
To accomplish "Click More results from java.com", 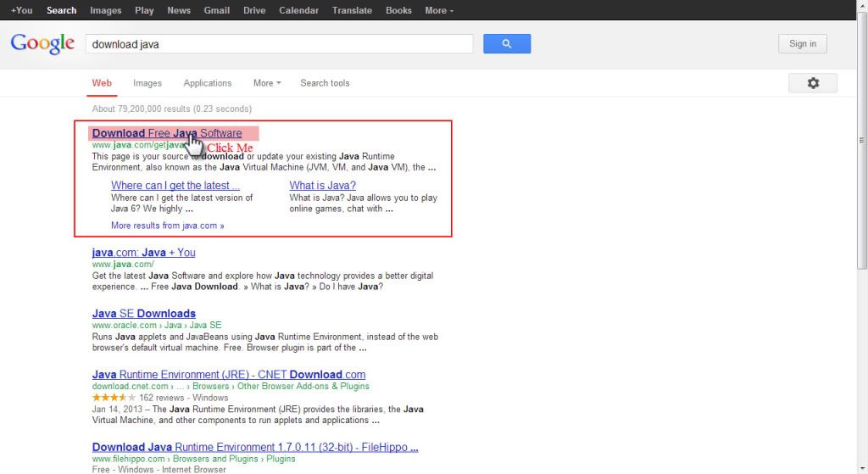I will (x=168, y=226).
